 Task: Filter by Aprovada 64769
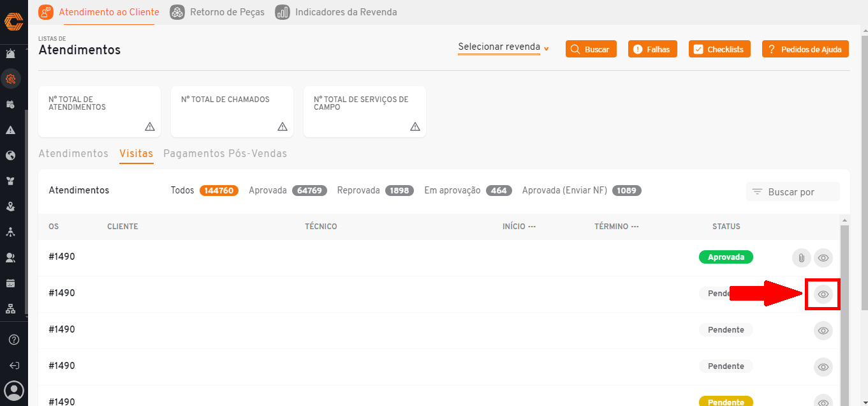tap(288, 190)
